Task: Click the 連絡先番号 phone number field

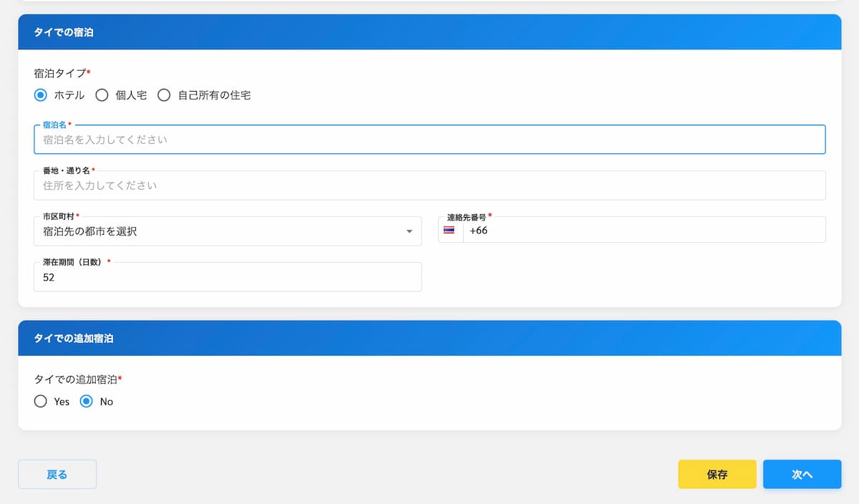Action: pyautogui.click(x=644, y=231)
